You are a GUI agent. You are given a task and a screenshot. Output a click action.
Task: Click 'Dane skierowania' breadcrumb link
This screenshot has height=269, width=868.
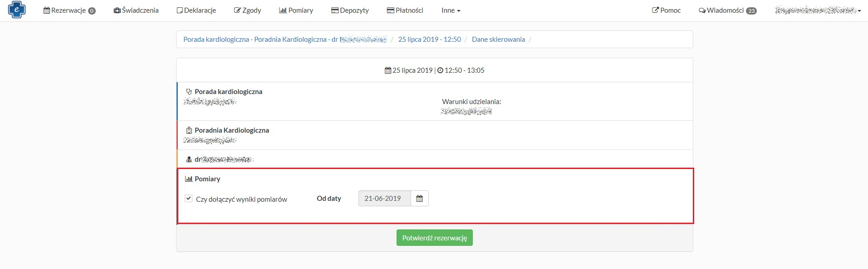(498, 40)
